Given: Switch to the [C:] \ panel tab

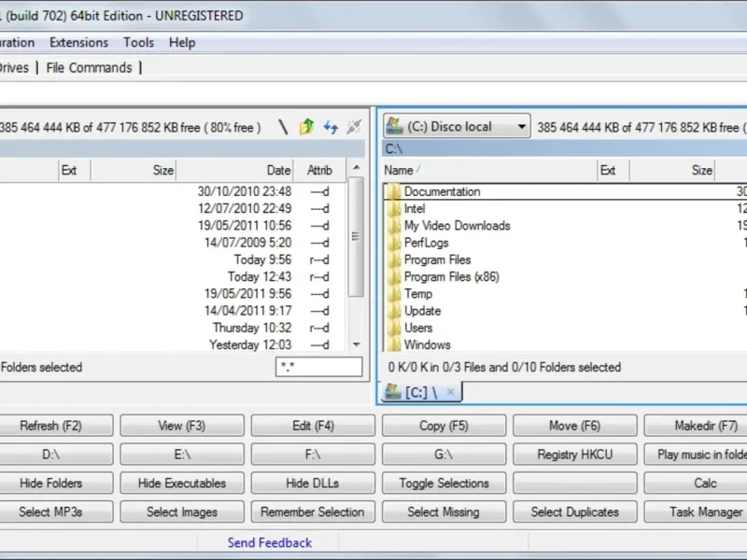Looking at the screenshot, I should click(x=421, y=392).
